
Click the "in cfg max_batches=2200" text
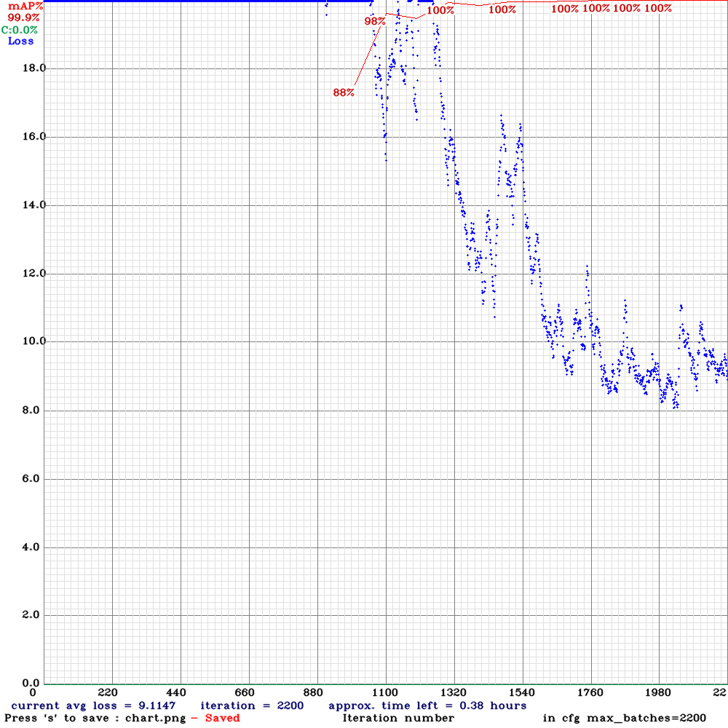coord(625,719)
